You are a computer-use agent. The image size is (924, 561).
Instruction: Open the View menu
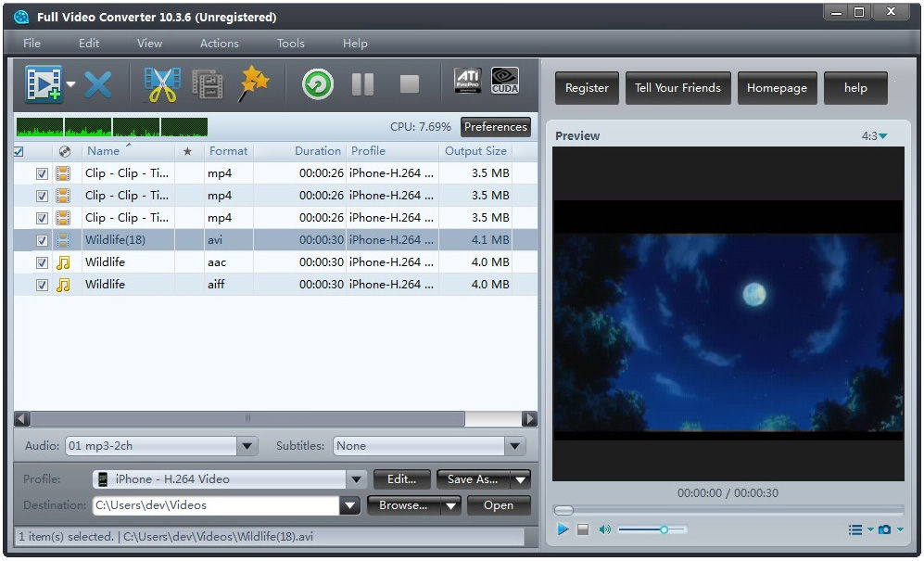click(150, 43)
